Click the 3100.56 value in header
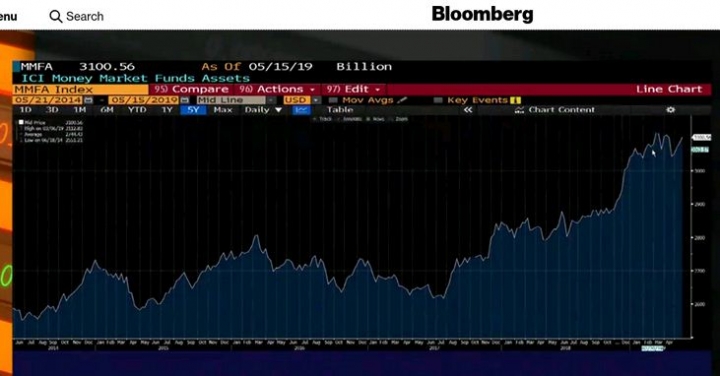 point(107,67)
